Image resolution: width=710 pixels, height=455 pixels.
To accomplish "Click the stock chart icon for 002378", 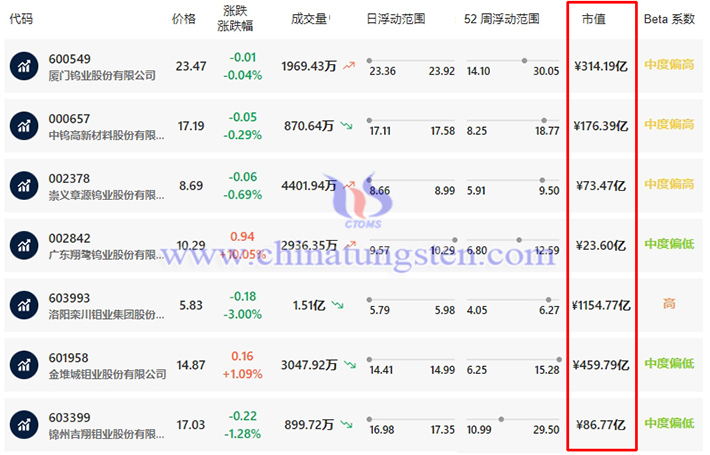I will click(24, 186).
